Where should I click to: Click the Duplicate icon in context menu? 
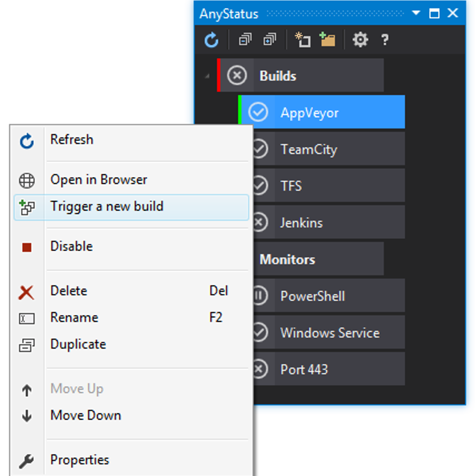[x=27, y=345]
